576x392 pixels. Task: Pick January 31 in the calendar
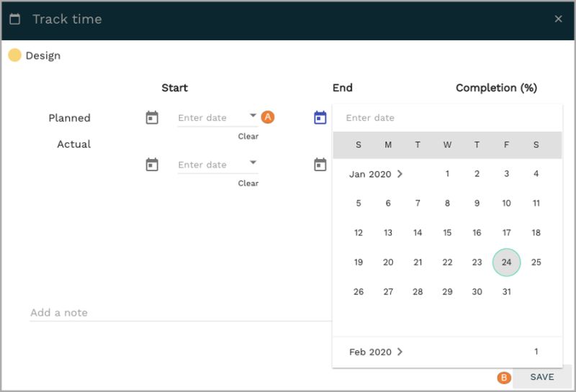[506, 292]
